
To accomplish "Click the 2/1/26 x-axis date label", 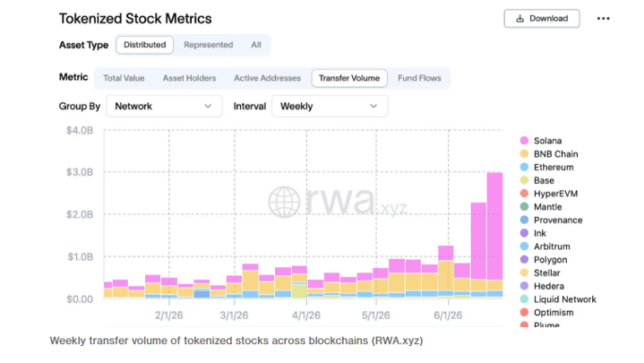I will pos(168,315).
